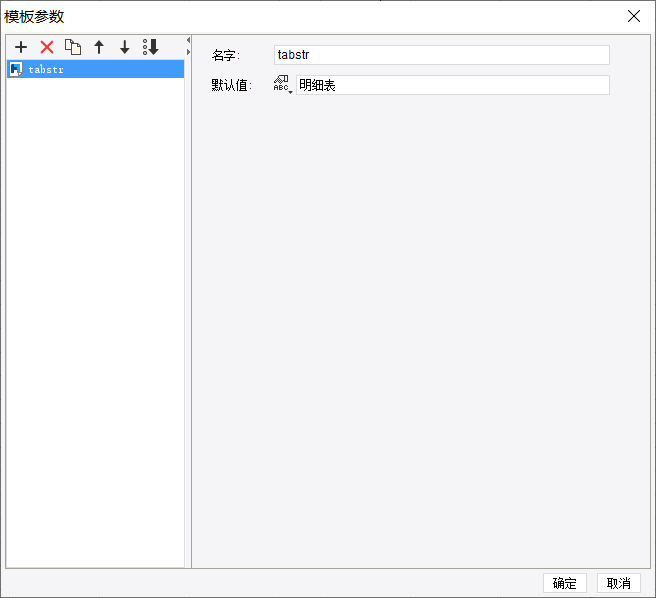Screen dimensions: 656x598
Task: Cancel with the 取消 button
Action: (619, 583)
